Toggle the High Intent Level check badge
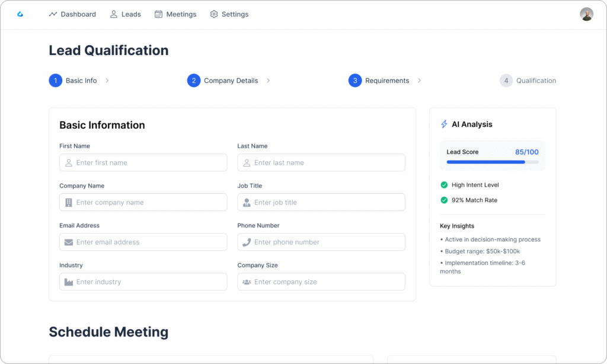 tap(445, 184)
